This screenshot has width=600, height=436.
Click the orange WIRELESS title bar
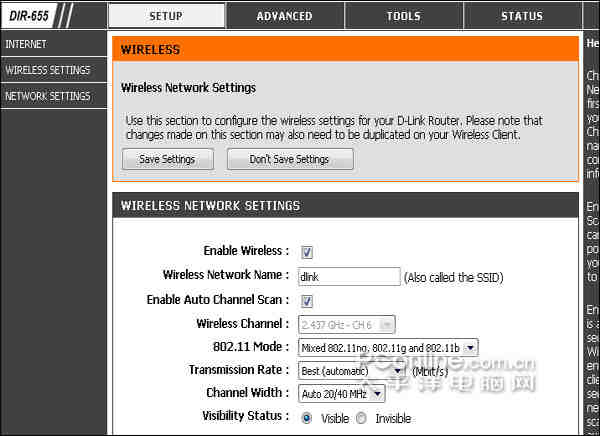tap(345, 49)
